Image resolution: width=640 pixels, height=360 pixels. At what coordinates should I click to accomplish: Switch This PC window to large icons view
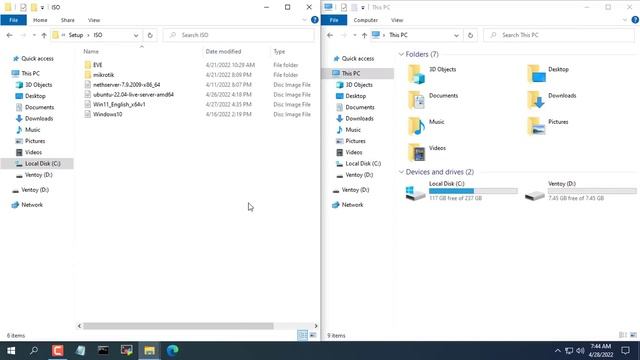click(633, 335)
